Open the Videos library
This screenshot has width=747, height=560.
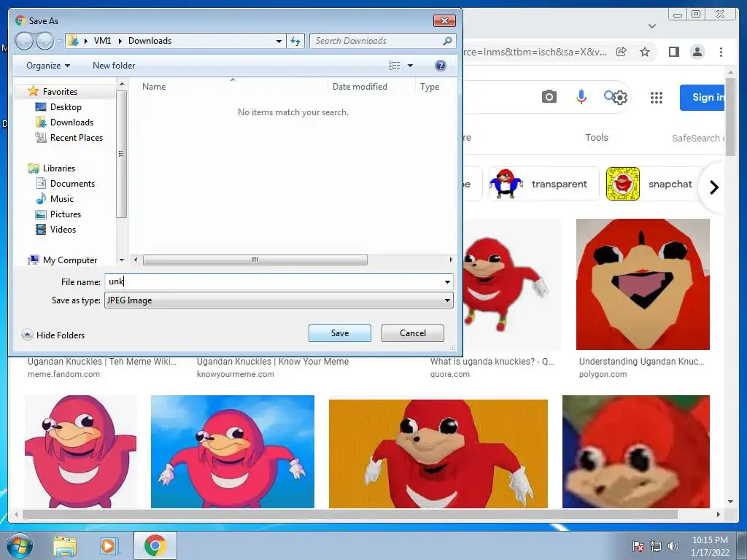(x=63, y=230)
